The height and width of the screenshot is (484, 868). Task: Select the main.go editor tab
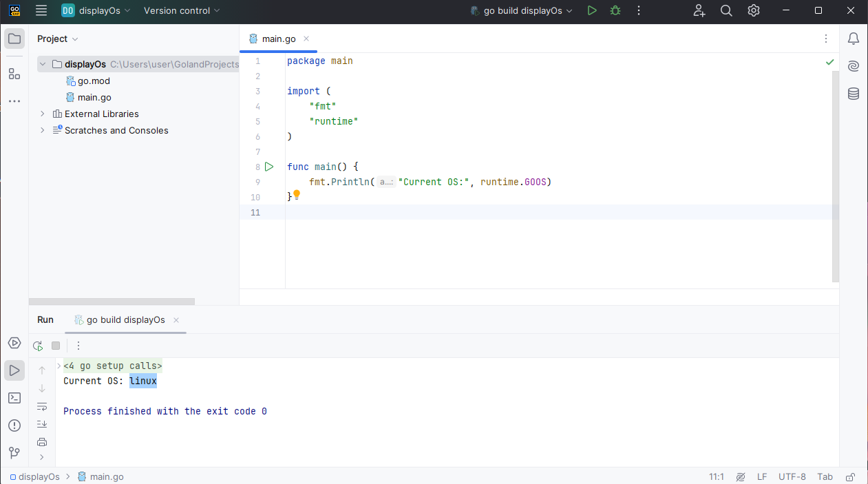tap(278, 39)
